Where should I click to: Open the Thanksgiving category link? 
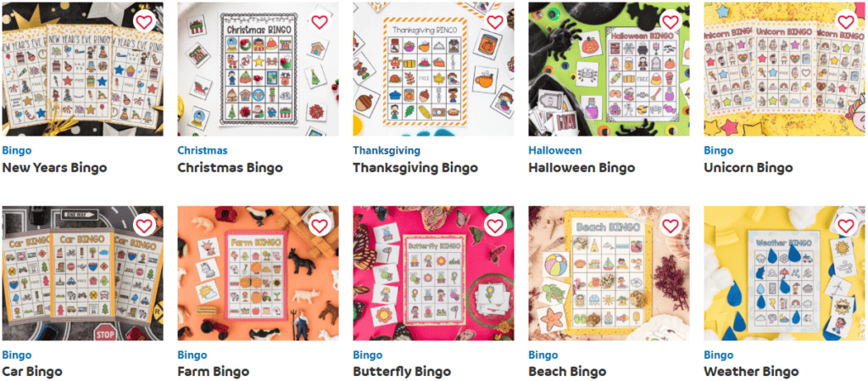[x=387, y=151]
